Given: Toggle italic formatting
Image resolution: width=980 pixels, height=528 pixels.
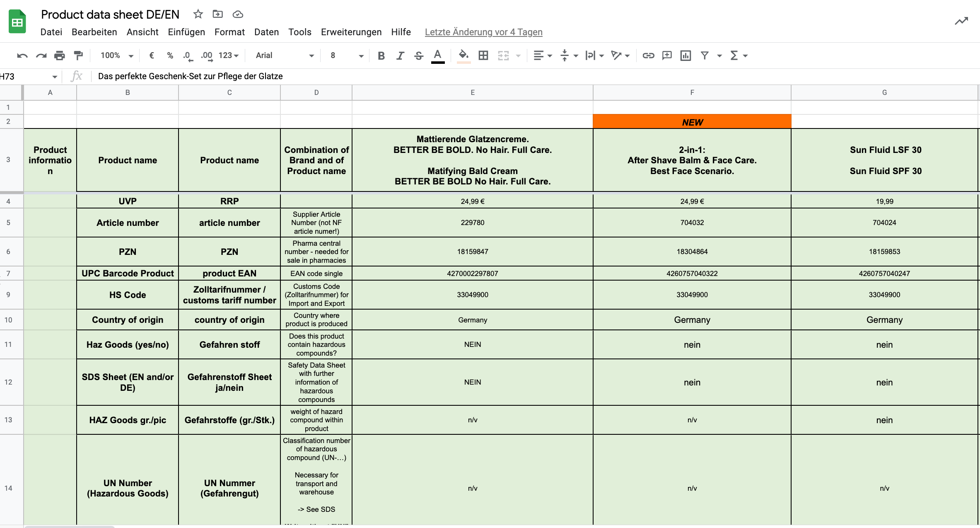Looking at the screenshot, I should click(x=400, y=56).
